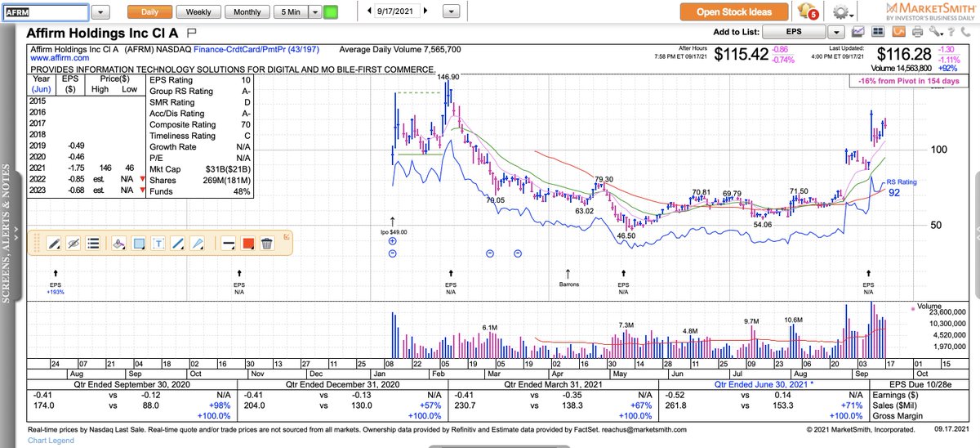Viewport: 980px width, 448px height.
Task: Open the multi-chart grid view icon
Action: 878,32
